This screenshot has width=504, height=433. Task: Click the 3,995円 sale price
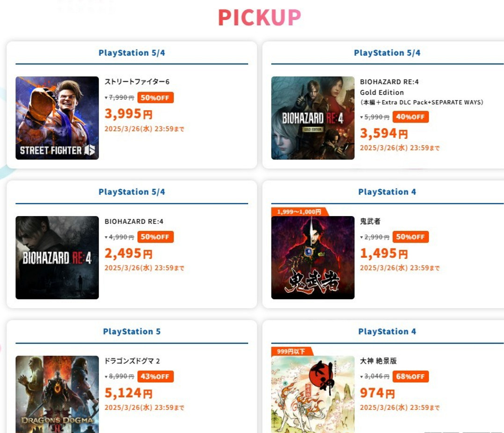click(128, 114)
